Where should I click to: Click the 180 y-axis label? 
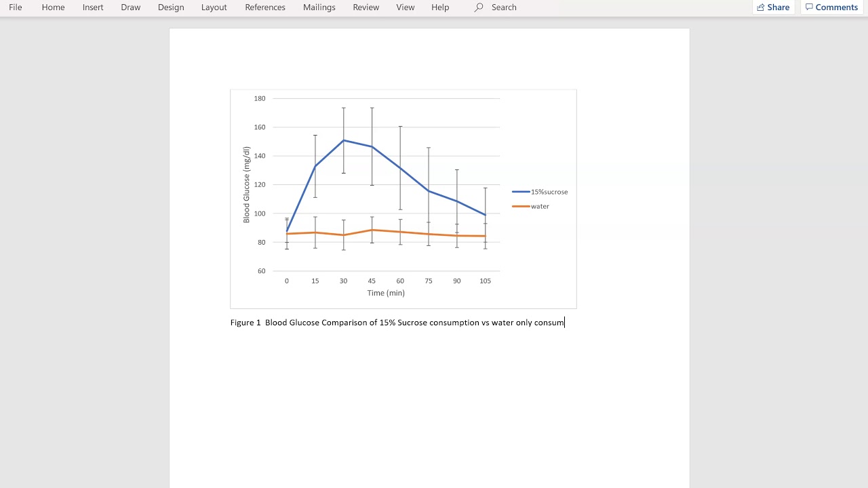click(x=260, y=98)
